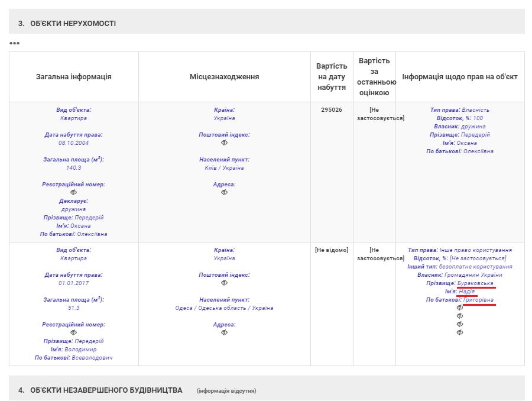The height and width of the screenshot is (401, 532).
Task: Click hidden address icon in Kyiv apartment row
Action: 224,192
